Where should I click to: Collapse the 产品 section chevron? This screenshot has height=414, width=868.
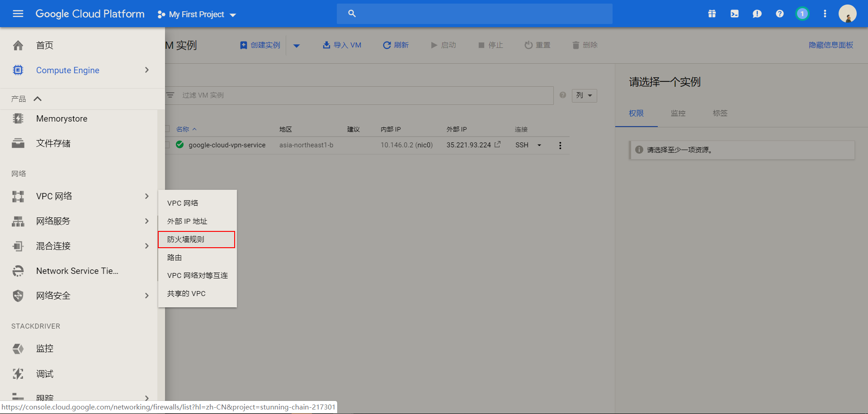[x=38, y=99]
